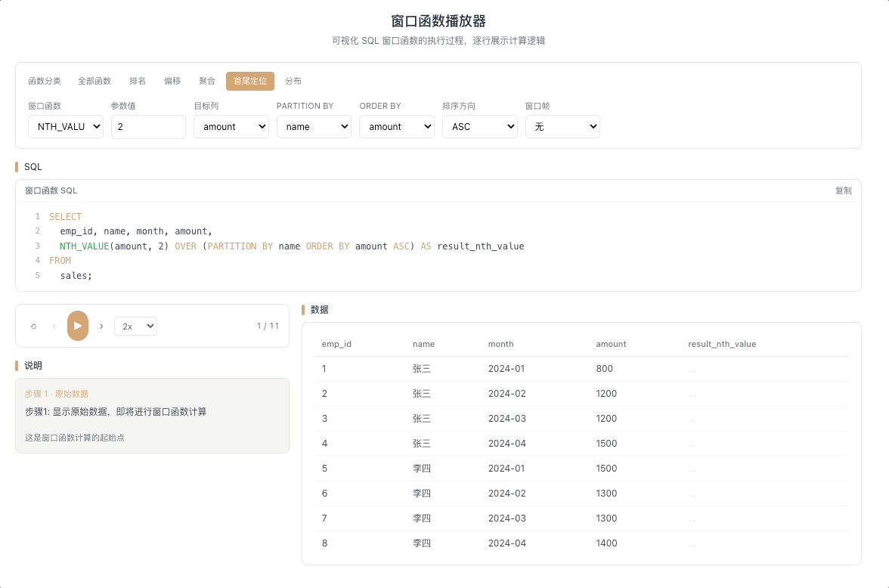Open the 2x playback speed dropdown
This screenshot has width=889, height=588.
[x=135, y=326]
